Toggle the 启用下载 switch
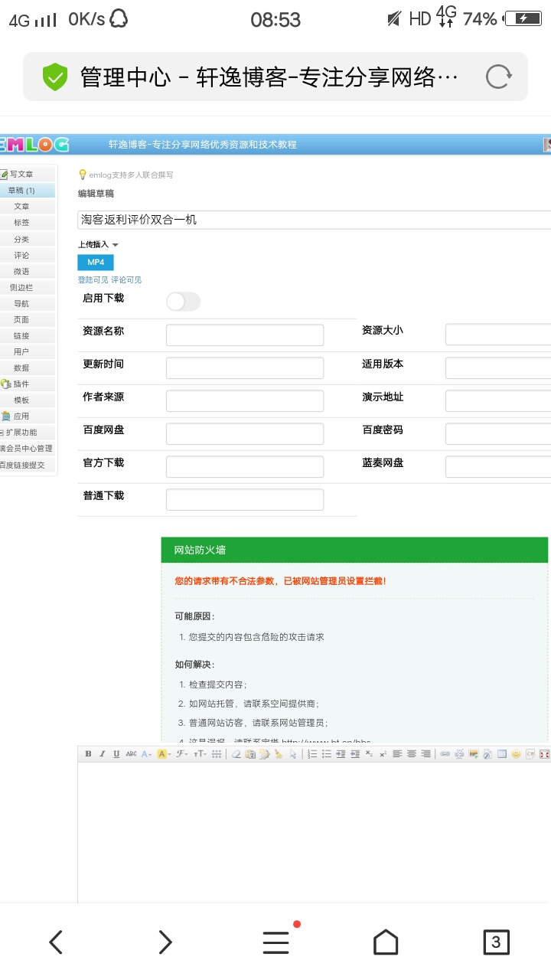The image size is (551, 980). point(183,302)
